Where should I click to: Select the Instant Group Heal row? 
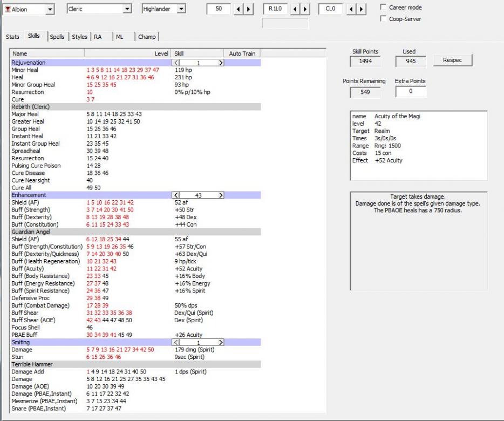pyautogui.click(x=135, y=144)
